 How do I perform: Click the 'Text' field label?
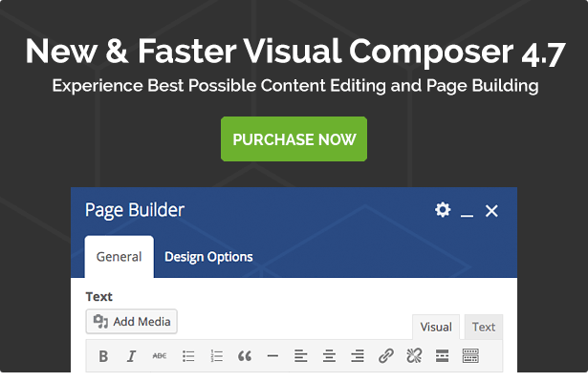click(99, 297)
